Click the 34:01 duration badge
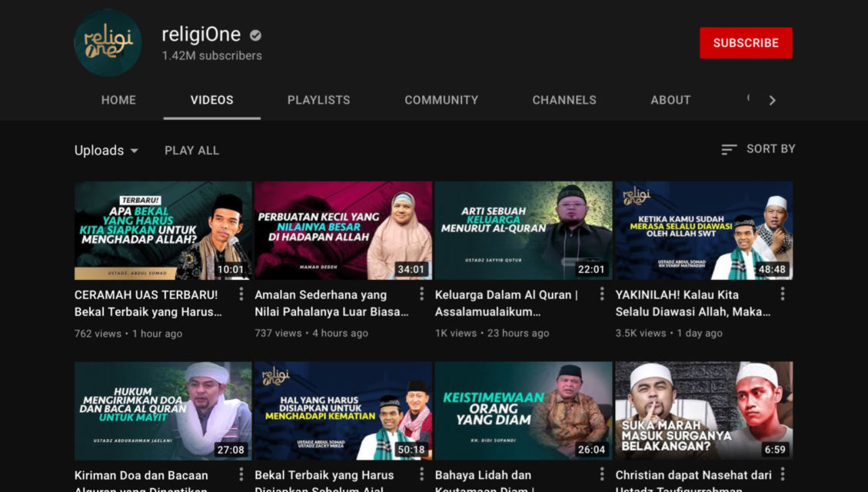The image size is (868, 492). pyautogui.click(x=411, y=270)
